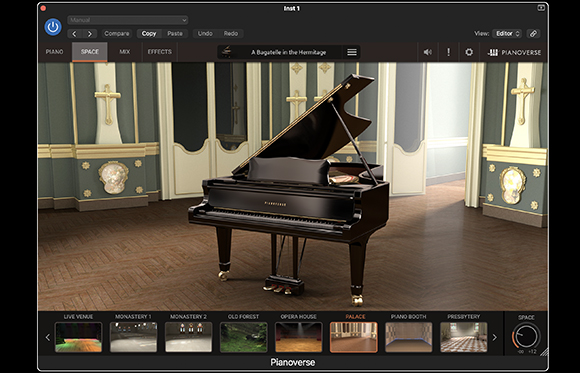Screen dimensions: 580x373
Task: Select the Live Venue space thumbnail
Action: pyautogui.click(x=78, y=337)
